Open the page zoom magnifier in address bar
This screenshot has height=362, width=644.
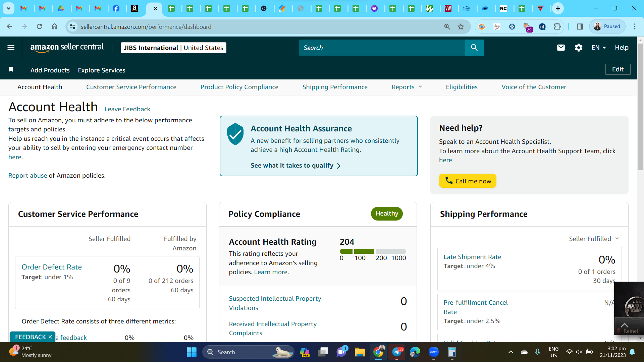pyautogui.click(x=447, y=26)
